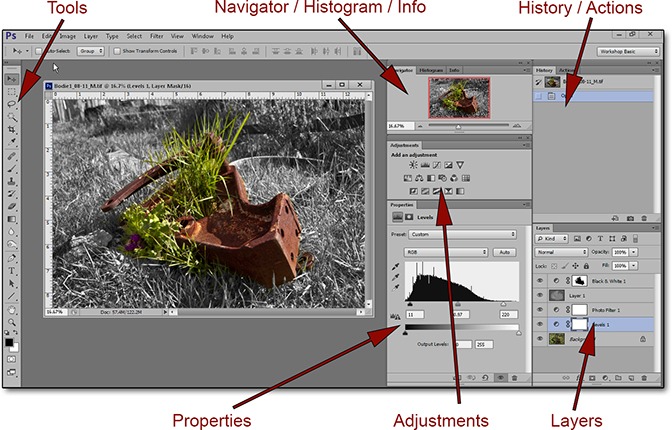Toggle layer visibility eye in Properties panel
672x430 pixels.
[500, 378]
